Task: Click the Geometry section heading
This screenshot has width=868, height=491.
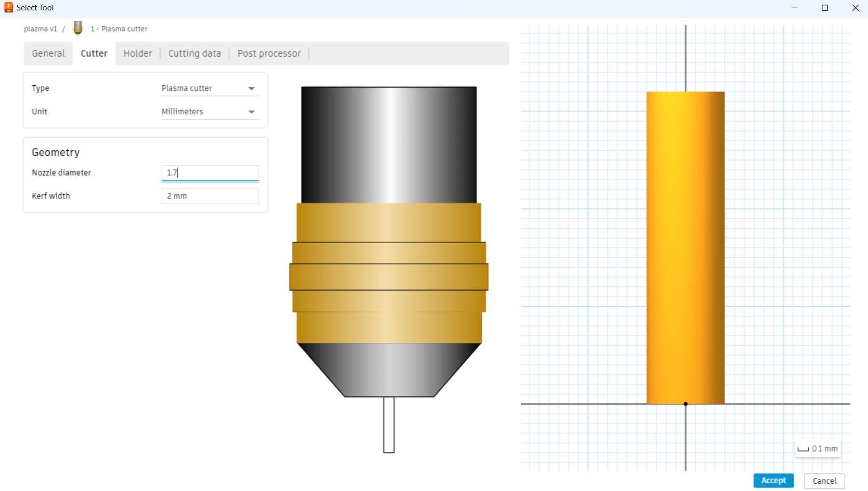Action: pyautogui.click(x=56, y=152)
